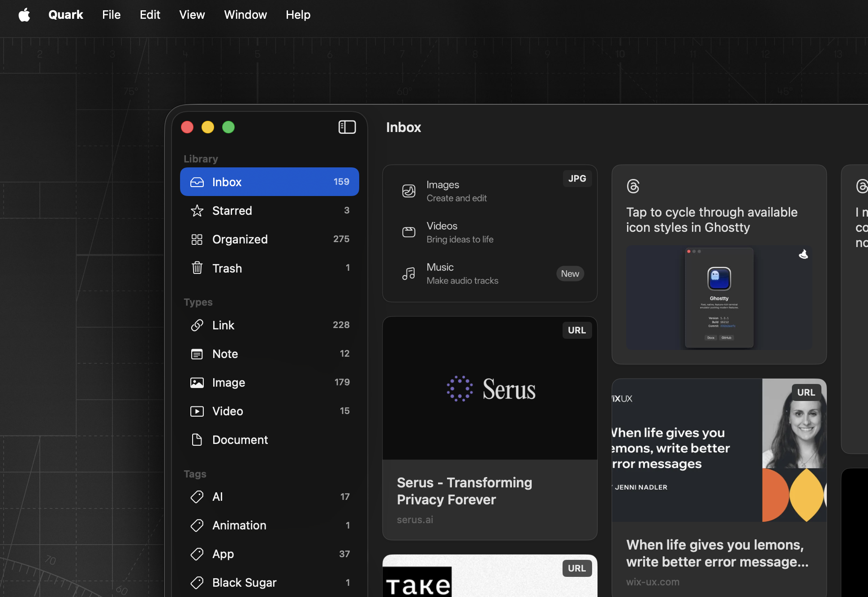Click the Videos clapper icon in card
868x597 pixels.
click(408, 232)
